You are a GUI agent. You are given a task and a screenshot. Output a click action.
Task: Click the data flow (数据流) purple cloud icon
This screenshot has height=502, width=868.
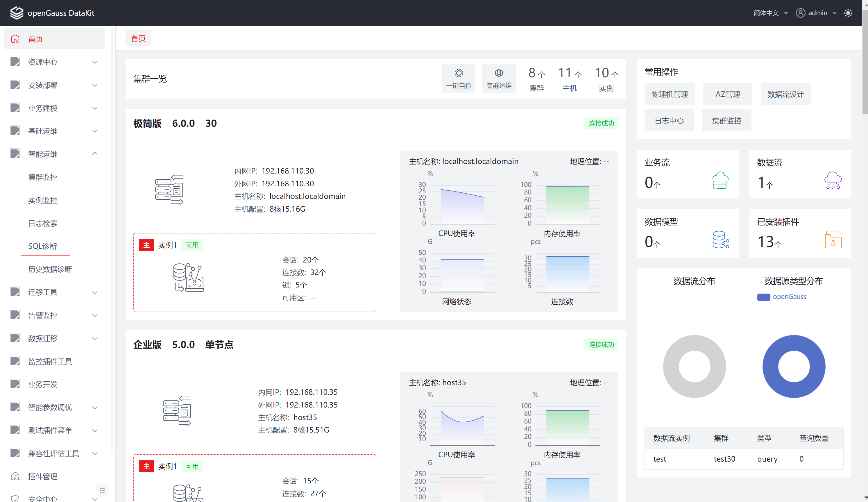[833, 181]
